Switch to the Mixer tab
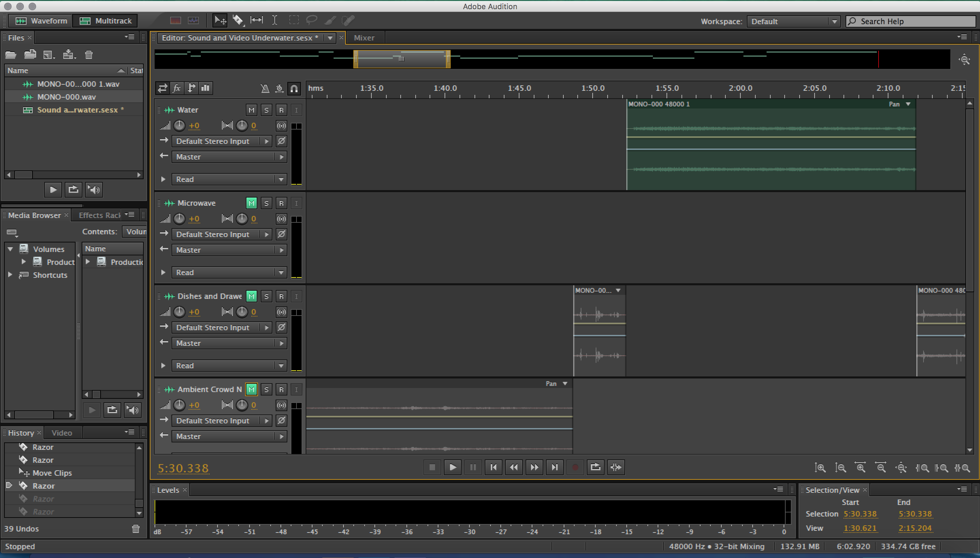The height and width of the screenshot is (558, 980). [x=364, y=37]
